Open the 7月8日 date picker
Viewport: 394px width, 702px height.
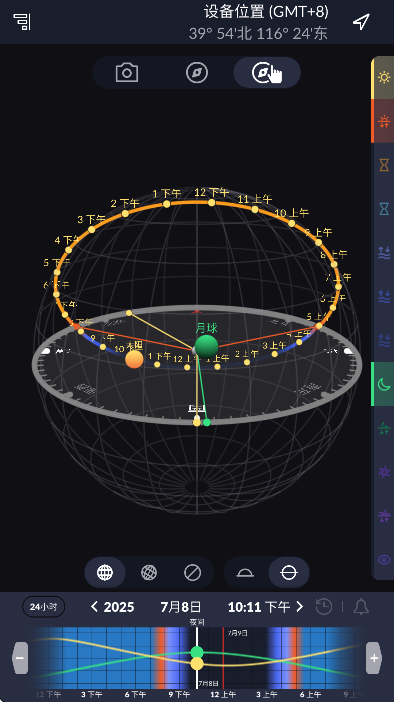coord(181,607)
